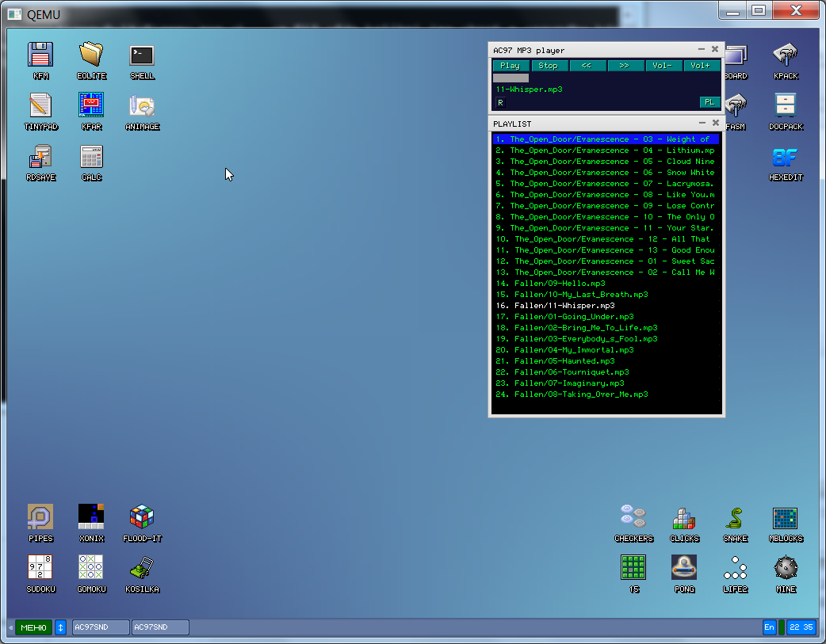Select Fallen/04-My_Immortal.mp3 in the playlist
Image resolution: width=826 pixels, height=644 pixels.
(574, 350)
